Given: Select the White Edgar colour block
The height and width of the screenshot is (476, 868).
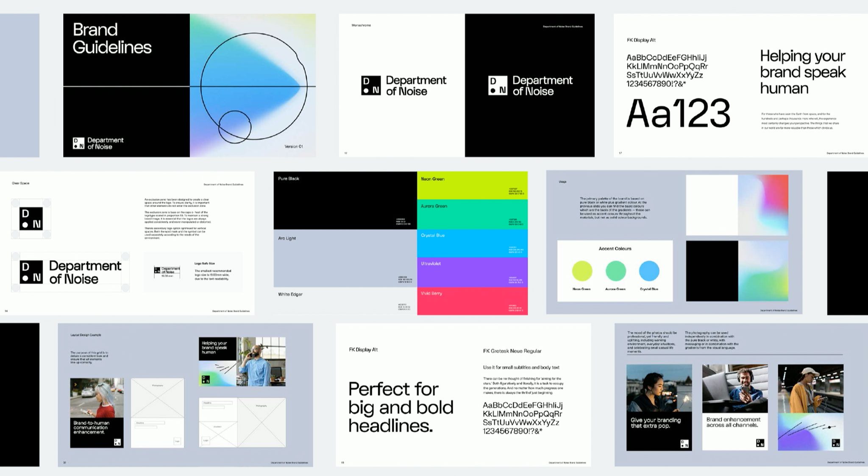Looking at the screenshot, I should 345,301.
